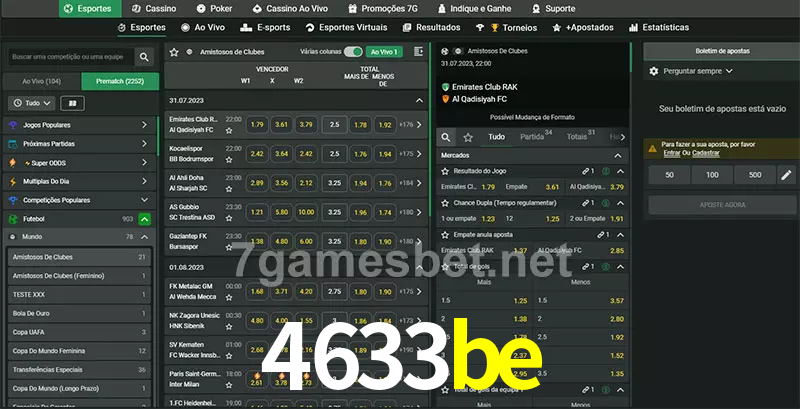800x409 pixels.
Task: Click the Entrar login link
Action: tap(671, 153)
